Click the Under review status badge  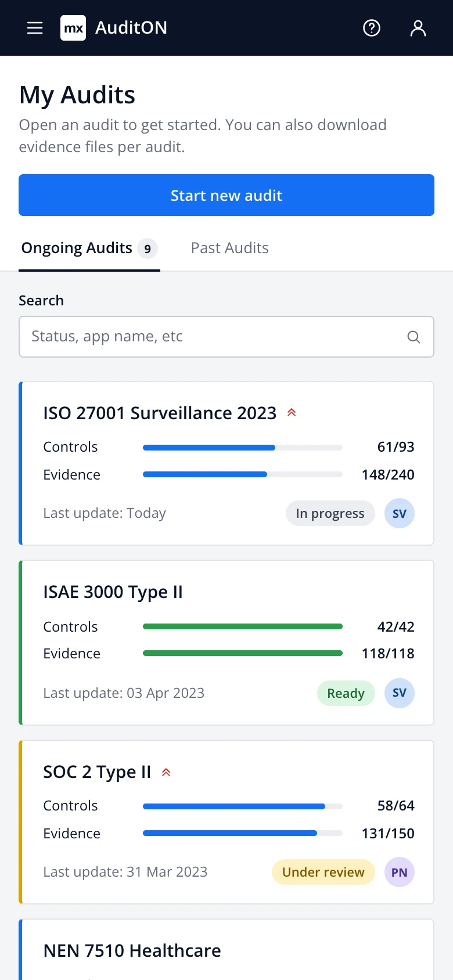pos(323,872)
